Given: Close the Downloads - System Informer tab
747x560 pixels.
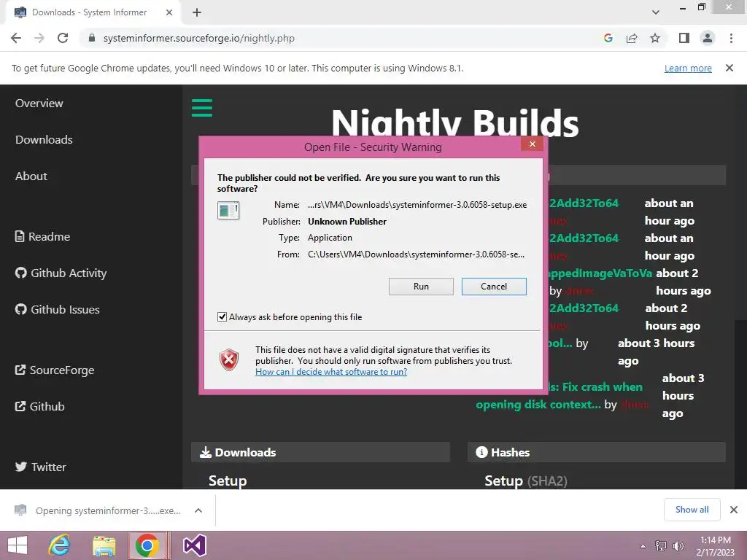Looking at the screenshot, I should [x=169, y=12].
